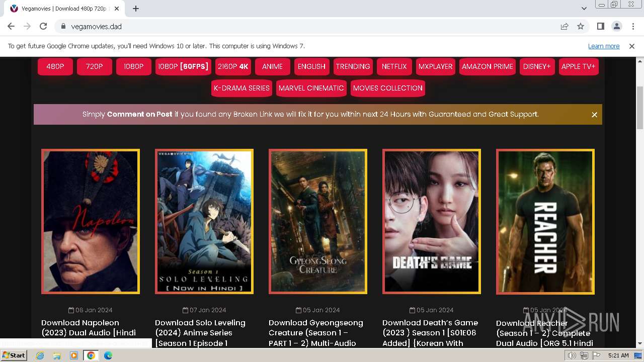Screen dimensions: 644x362
Task: Open the Death's Game poster
Action: point(432,221)
